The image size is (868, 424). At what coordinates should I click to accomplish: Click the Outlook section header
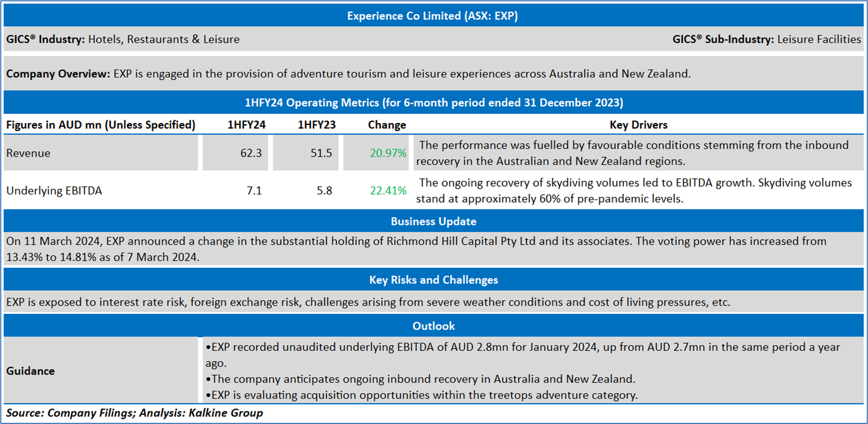433,325
